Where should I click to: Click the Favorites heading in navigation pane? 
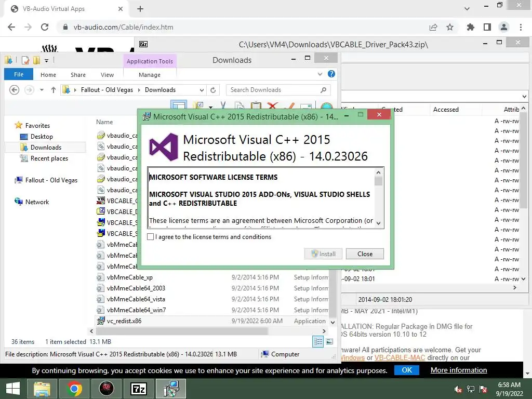point(37,126)
